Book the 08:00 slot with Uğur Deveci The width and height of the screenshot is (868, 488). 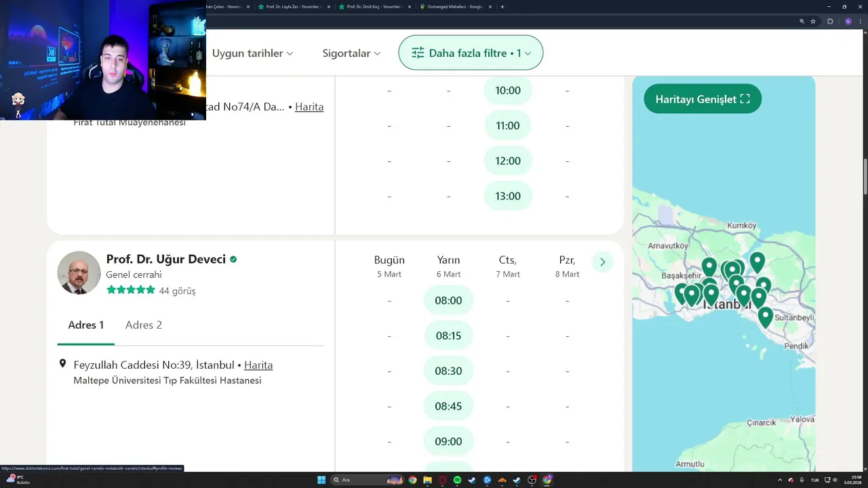tap(448, 300)
